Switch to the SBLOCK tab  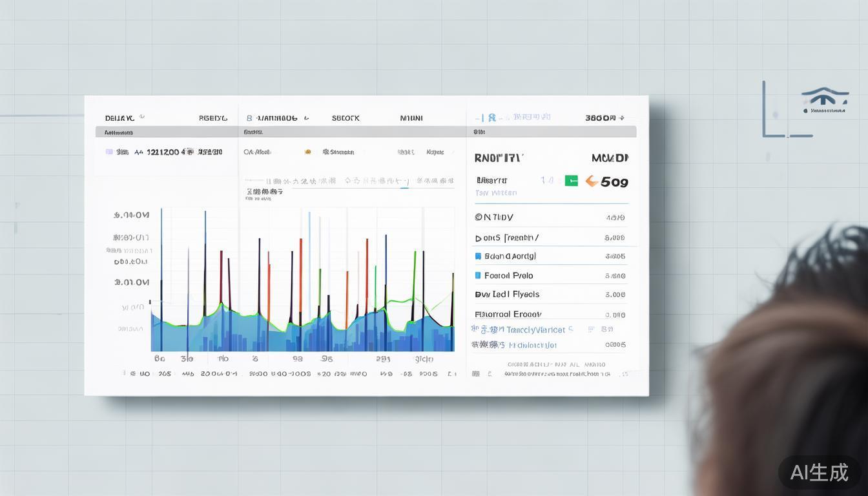[346, 118]
